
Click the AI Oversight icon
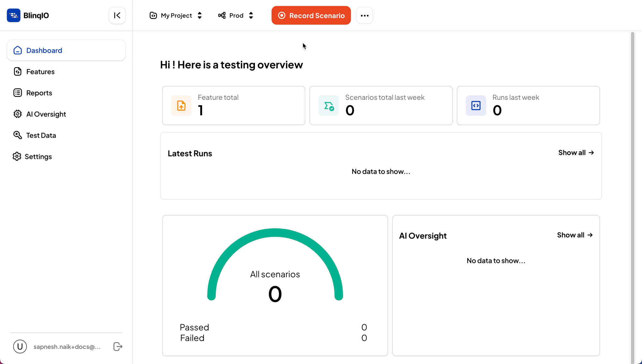18,114
